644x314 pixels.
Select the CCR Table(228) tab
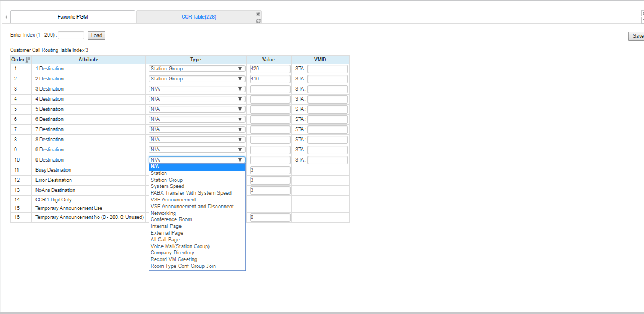tap(198, 17)
